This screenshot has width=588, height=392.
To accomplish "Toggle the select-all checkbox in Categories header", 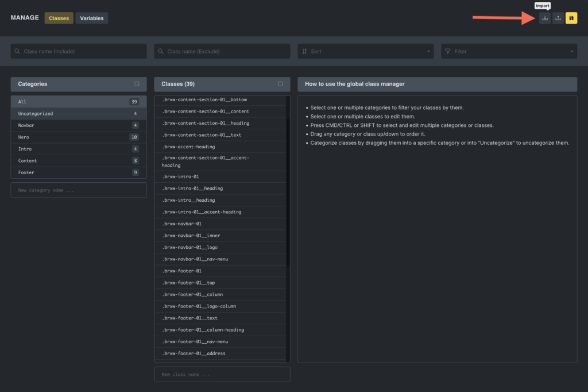I will [x=137, y=84].
